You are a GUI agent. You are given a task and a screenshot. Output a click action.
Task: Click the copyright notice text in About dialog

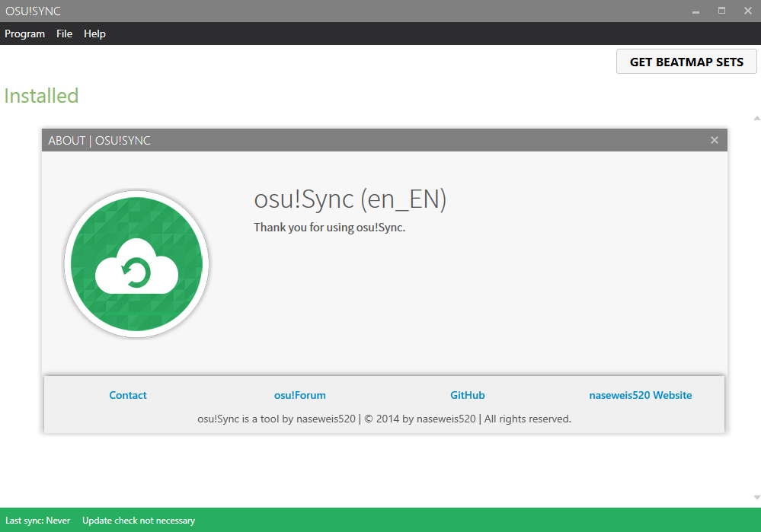click(385, 419)
